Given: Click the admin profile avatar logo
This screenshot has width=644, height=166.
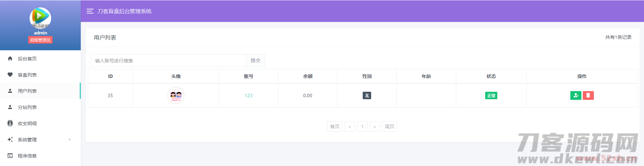Looking at the screenshot, I should point(40,18).
